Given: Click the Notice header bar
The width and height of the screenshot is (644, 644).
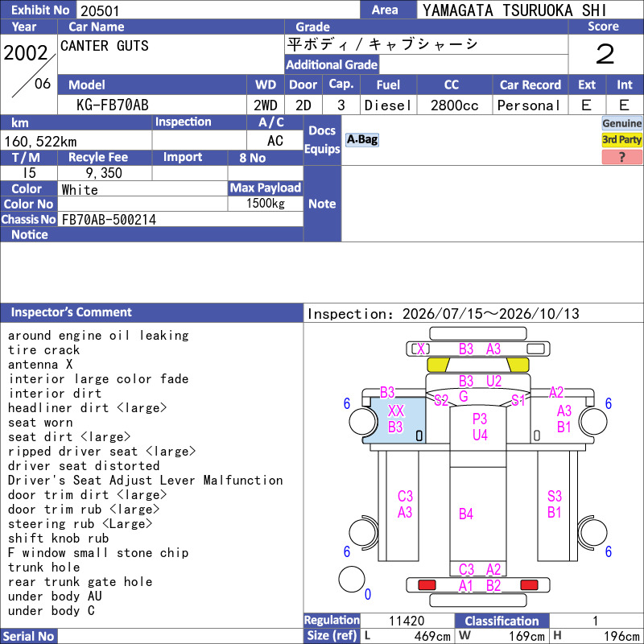Looking at the screenshot, I should (x=151, y=234).
